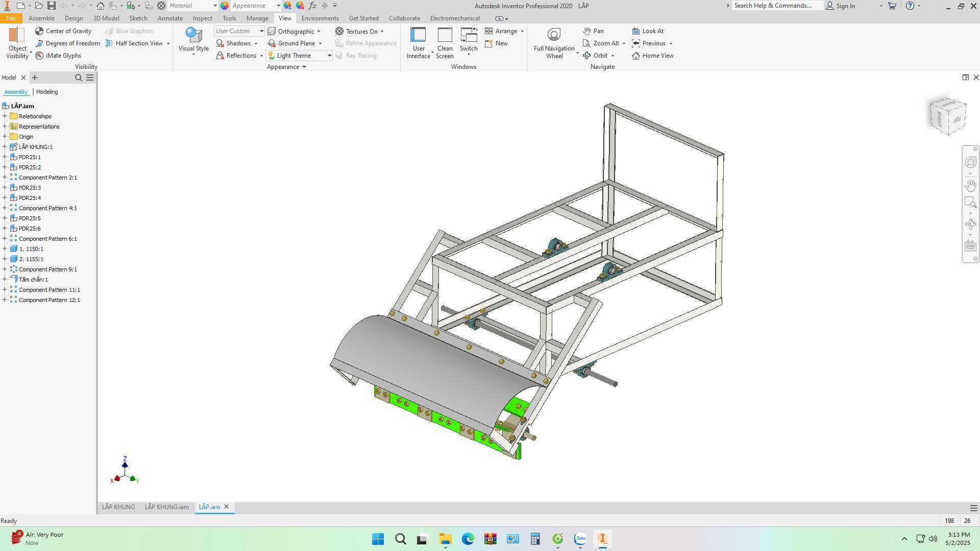Open the Light Theme dropdown
Screen dimensions: 980x551
pyautogui.click(x=330, y=56)
